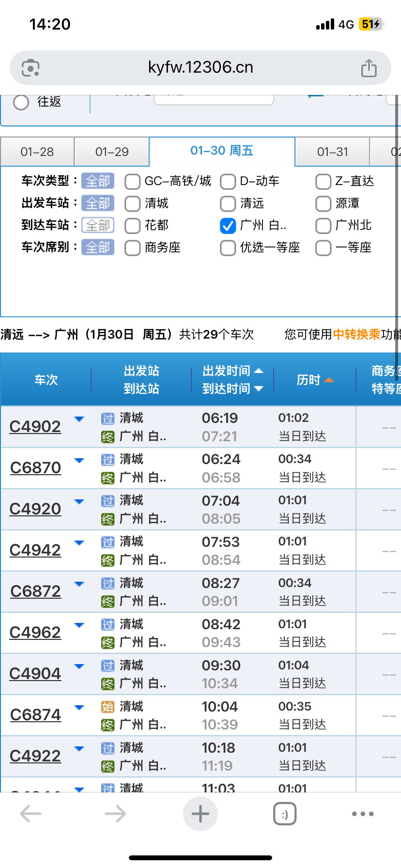Open train C4920 link
This screenshot has height=868, width=401.
[x=35, y=509]
